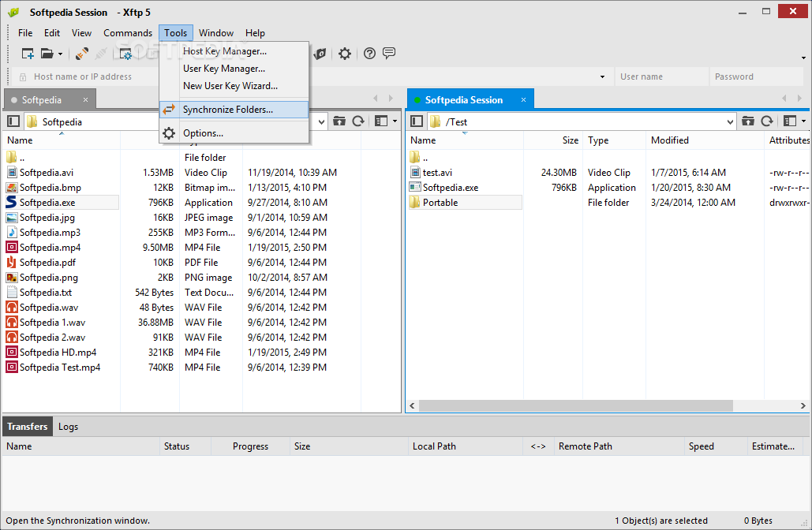Sort local files by Name column
Screen dimensions: 812x530
[x=61, y=140]
